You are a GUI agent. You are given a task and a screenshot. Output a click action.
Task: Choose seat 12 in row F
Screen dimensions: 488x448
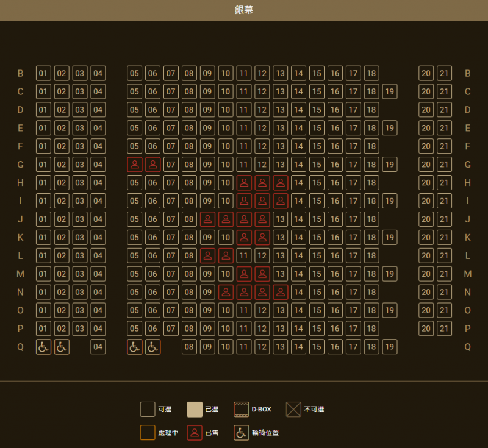(x=262, y=146)
